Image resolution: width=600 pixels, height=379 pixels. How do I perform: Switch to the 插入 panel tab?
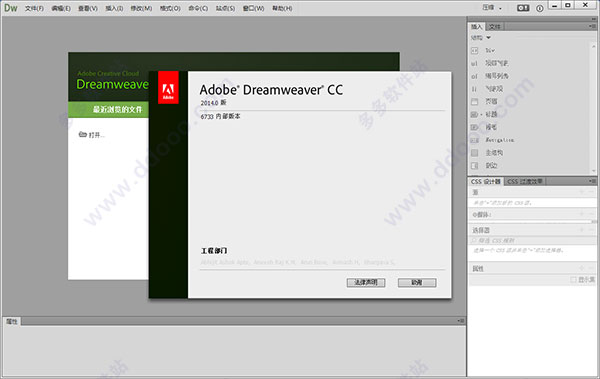(x=476, y=26)
